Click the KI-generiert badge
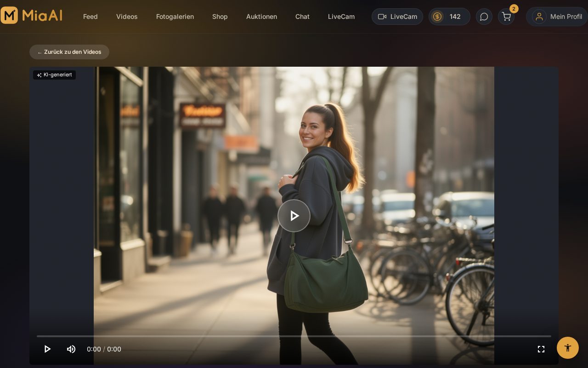The height and width of the screenshot is (368, 588). (x=54, y=75)
